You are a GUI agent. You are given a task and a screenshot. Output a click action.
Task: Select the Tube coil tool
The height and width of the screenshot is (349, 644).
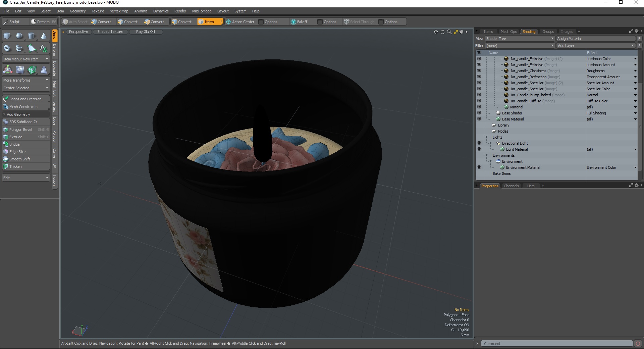(x=19, y=48)
